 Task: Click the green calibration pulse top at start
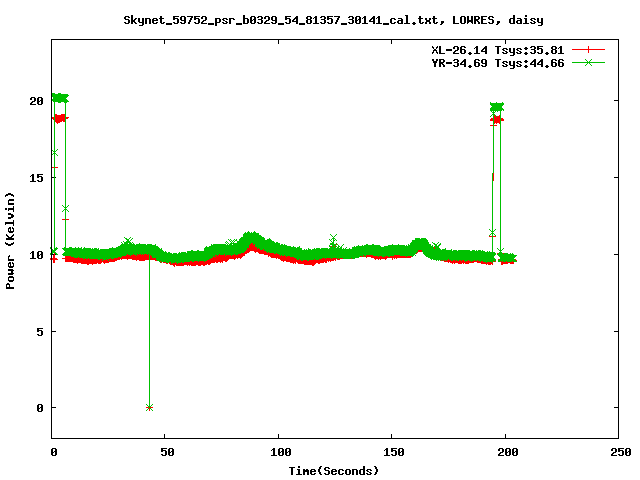(60, 98)
